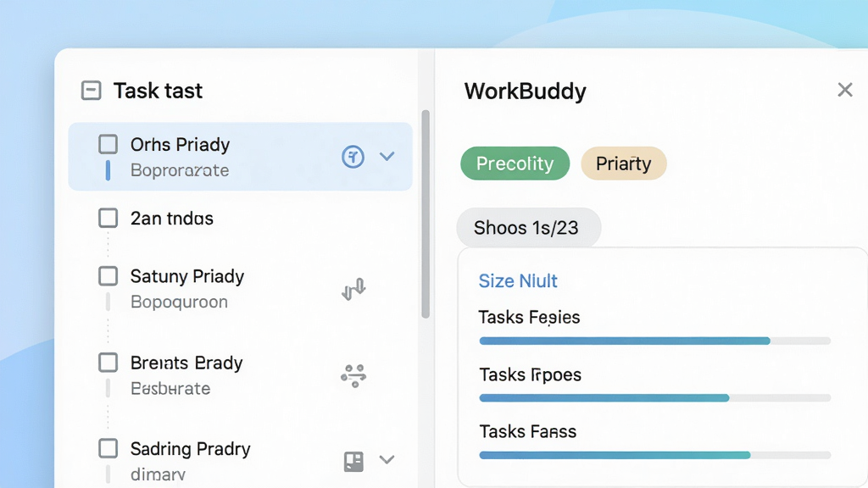Click the Tasks Fanss progress bar
The width and height of the screenshot is (868, 488).
coord(655,455)
